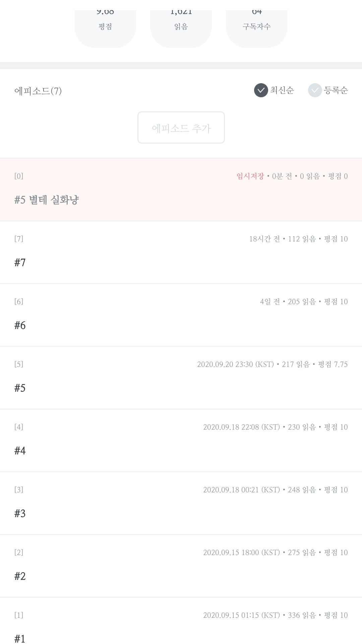
Task: Open draft episode #5 별테 실화냥
Action: 47,200
